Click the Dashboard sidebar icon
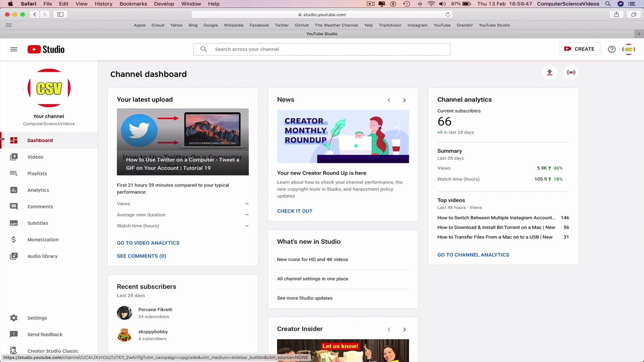The width and height of the screenshot is (644, 362). (14, 140)
